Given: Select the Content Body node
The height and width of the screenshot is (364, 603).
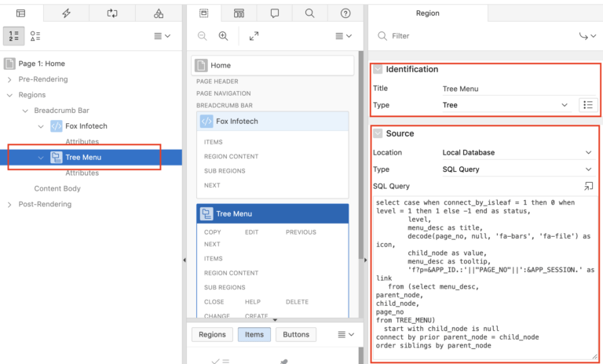Looking at the screenshot, I should pyautogui.click(x=57, y=188).
